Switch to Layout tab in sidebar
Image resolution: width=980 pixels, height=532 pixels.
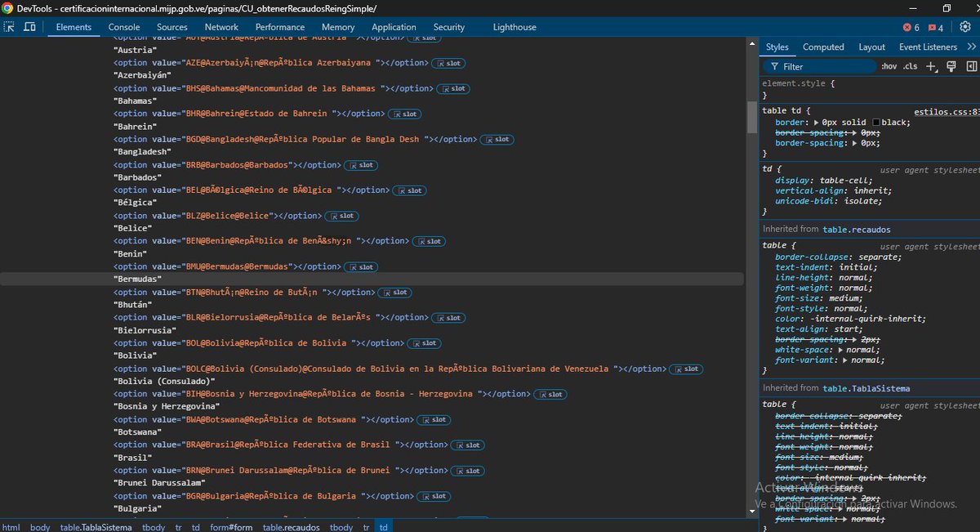click(871, 47)
